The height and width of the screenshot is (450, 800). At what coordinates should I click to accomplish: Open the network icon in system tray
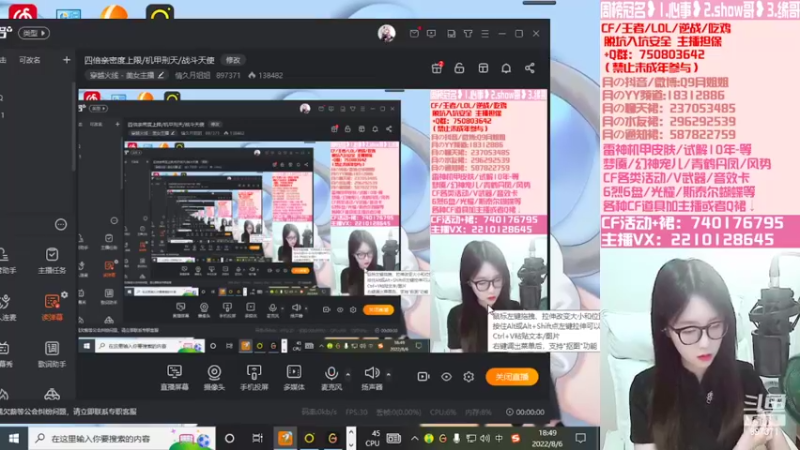(x=470, y=438)
